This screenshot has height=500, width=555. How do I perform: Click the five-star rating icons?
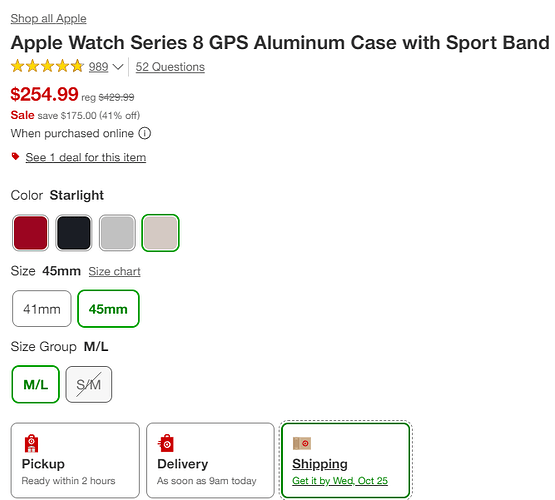point(47,66)
